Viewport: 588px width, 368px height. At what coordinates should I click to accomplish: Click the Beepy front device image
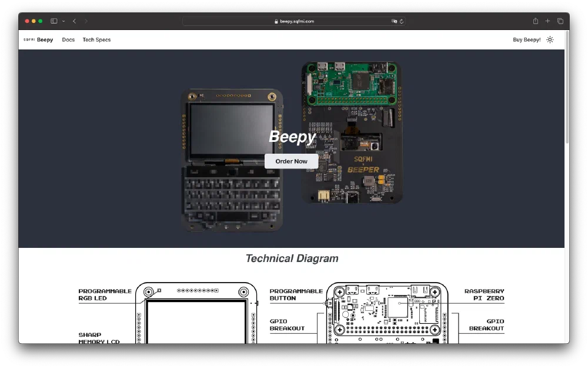pyautogui.click(x=232, y=194)
